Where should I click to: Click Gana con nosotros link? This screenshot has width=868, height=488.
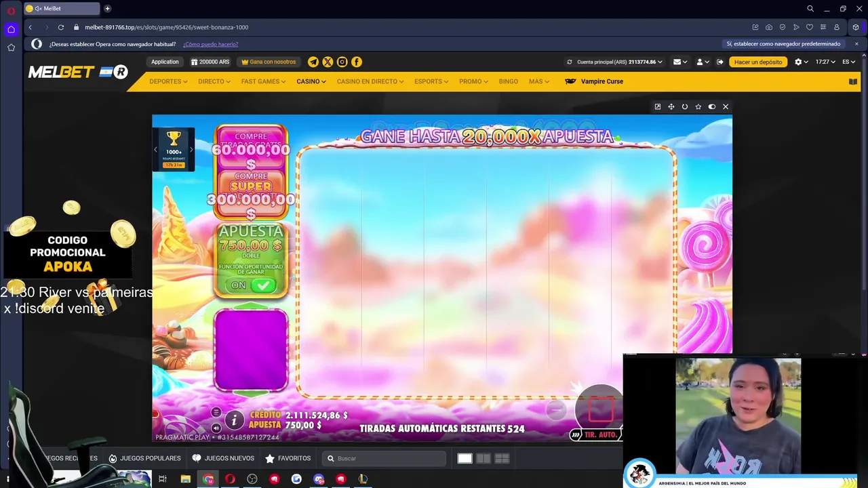click(269, 62)
